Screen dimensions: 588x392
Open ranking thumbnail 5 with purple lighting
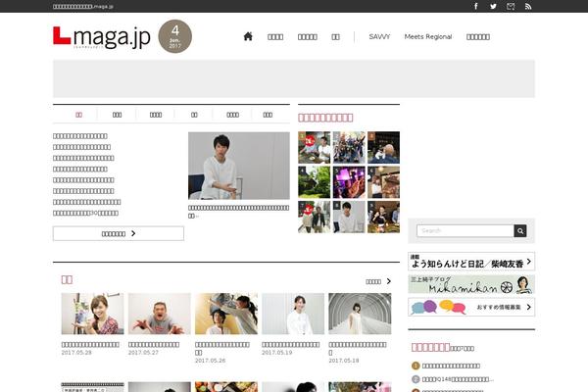[349, 182]
